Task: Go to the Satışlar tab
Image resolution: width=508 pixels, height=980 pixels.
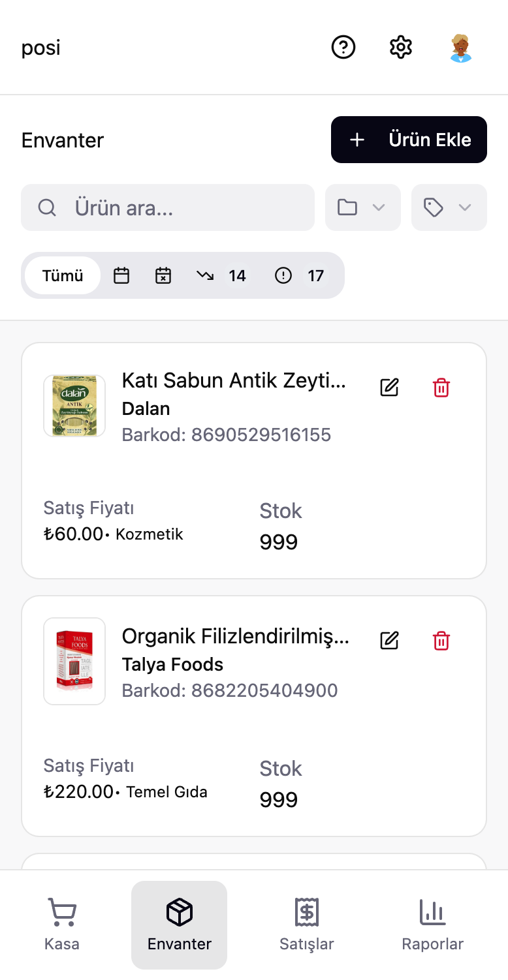Action: point(306,925)
